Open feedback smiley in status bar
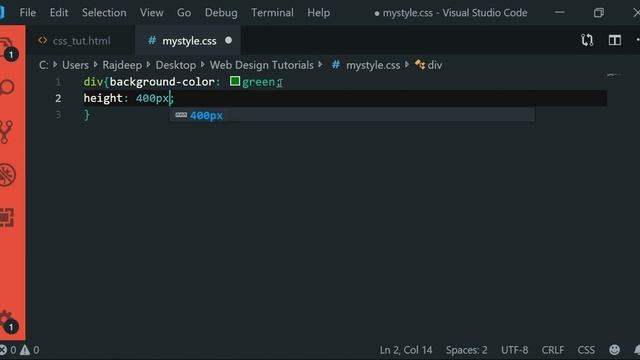640x360 pixels. (x=614, y=350)
